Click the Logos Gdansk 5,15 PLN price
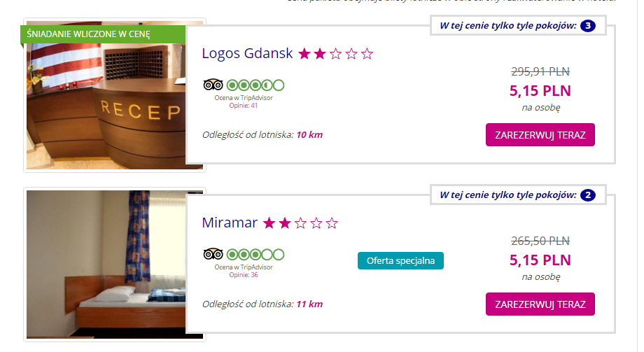The height and width of the screenshot is (352, 644). pos(540,91)
